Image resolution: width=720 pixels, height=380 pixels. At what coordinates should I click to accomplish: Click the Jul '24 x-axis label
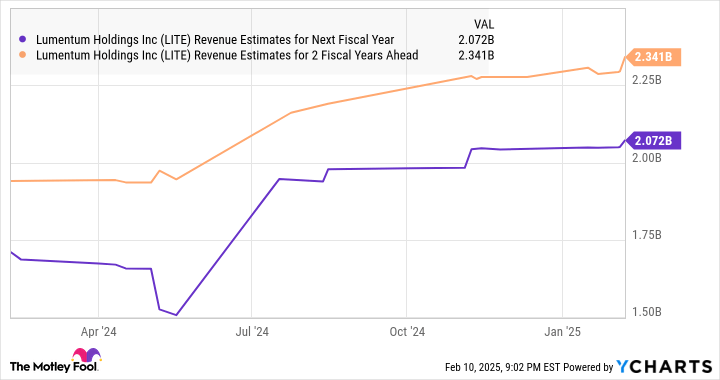(252, 331)
